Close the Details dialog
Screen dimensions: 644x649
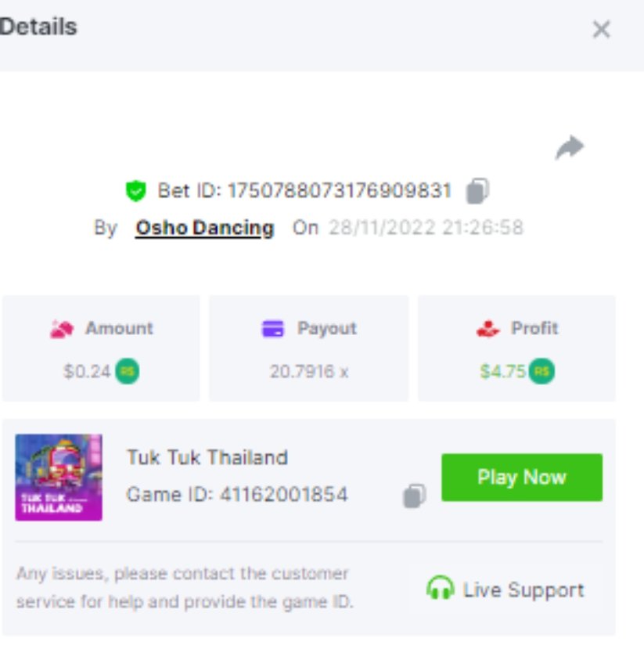(601, 30)
